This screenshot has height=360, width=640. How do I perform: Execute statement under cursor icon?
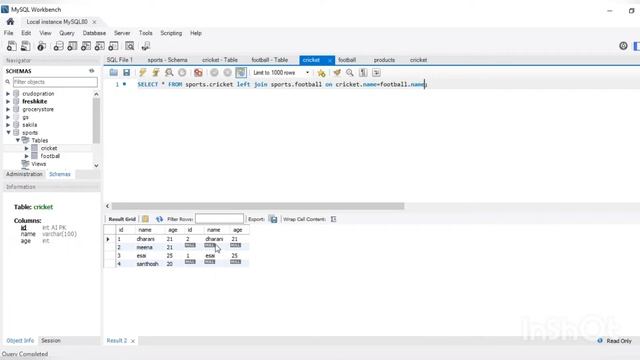coord(156,73)
